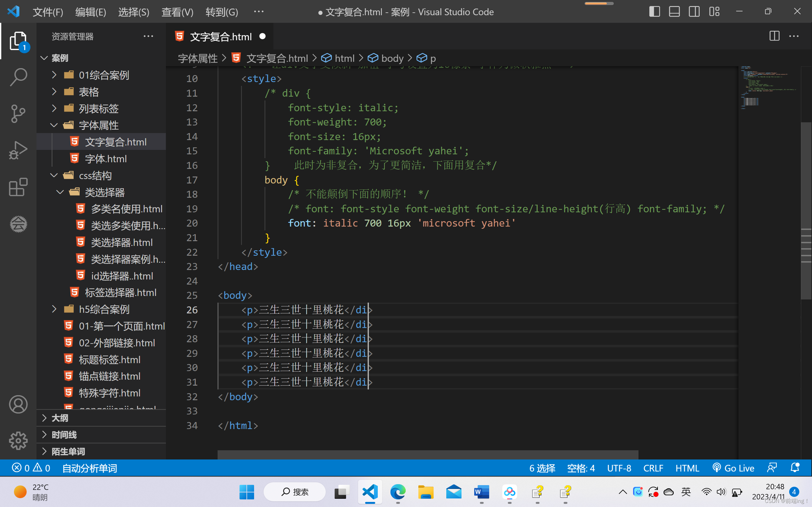This screenshot has width=812, height=507.
Task: Expand the 大纲 outline section
Action: [60, 418]
